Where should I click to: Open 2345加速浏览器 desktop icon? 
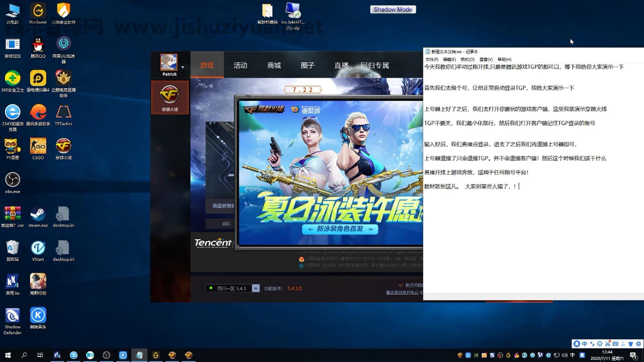click(x=12, y=117)
